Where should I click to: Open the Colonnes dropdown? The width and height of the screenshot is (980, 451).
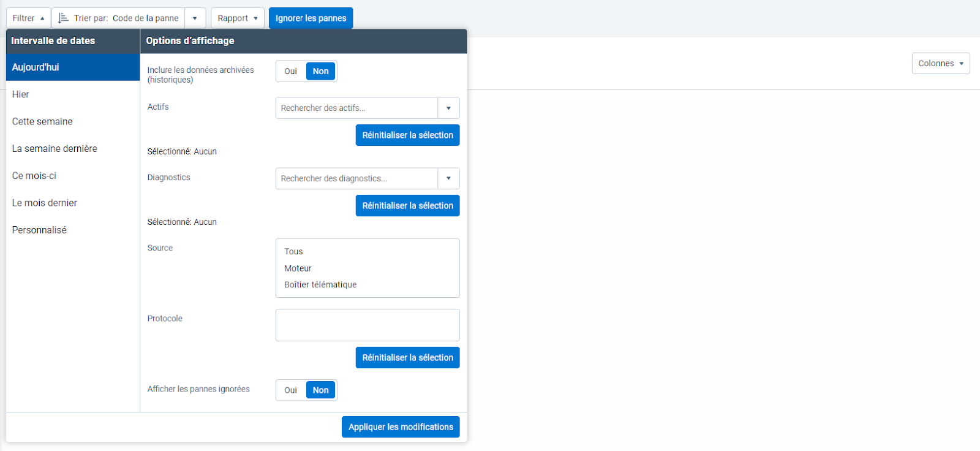pyautogui.click(x=941, y=63)
